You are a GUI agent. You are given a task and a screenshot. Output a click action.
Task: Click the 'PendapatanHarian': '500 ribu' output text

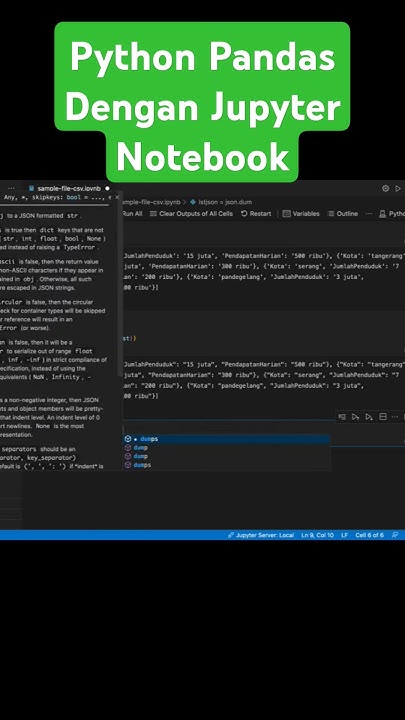tap(275, 255)
